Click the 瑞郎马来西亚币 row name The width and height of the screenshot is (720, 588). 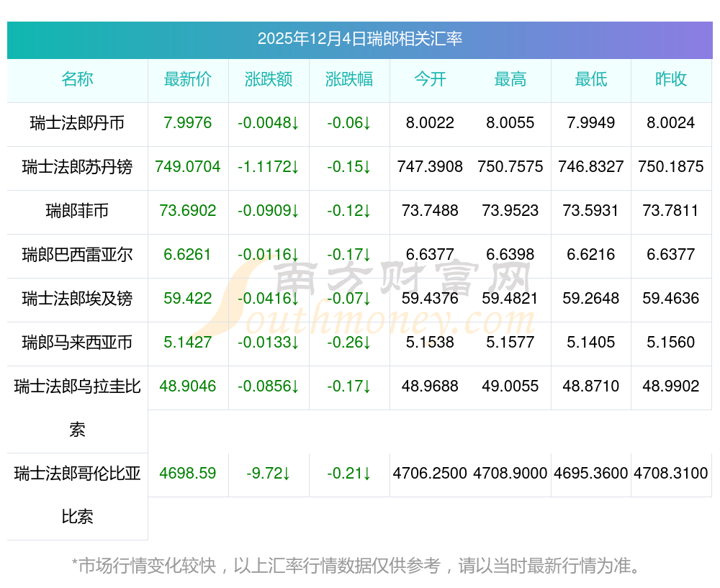click(x=77, y=343)
